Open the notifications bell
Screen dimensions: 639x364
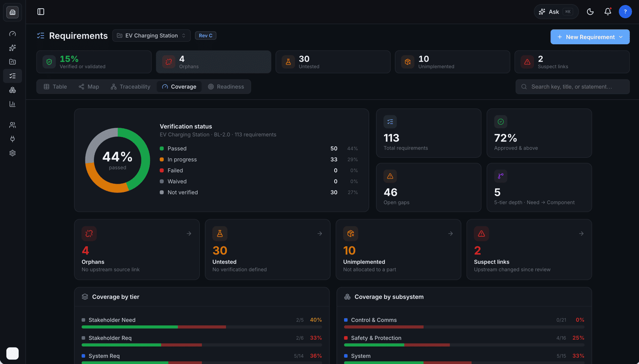(x=608, y=12)
